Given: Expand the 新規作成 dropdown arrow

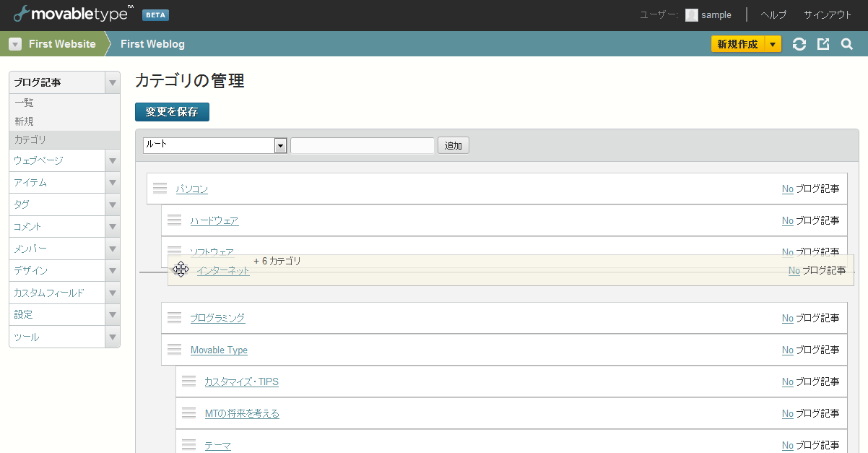Looking at the screenshot, I should [x=773, y=44].
